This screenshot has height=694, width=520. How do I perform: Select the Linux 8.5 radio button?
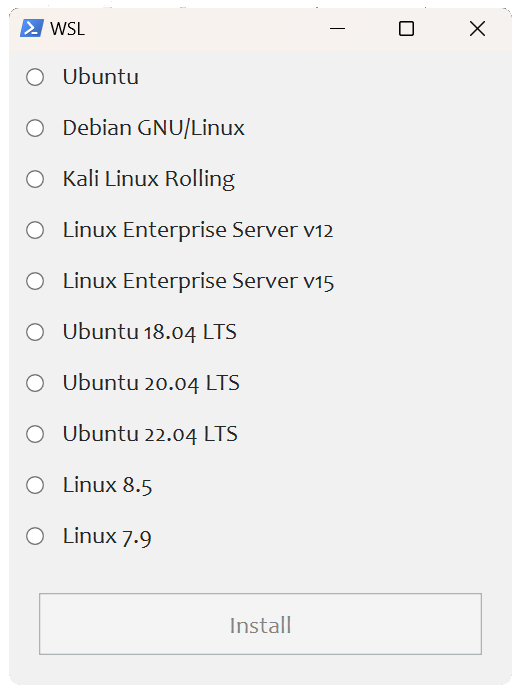pyautogui.click(x=35, y=485)
